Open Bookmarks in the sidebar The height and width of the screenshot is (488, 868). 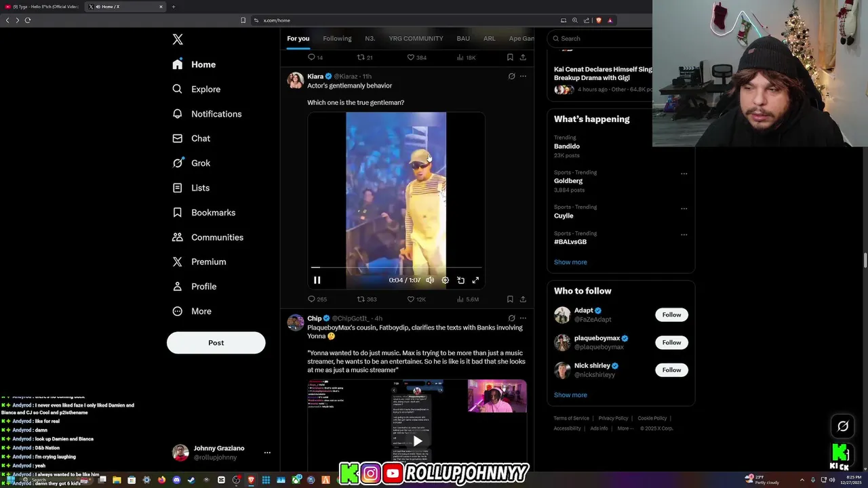click(x=204, y=213)
